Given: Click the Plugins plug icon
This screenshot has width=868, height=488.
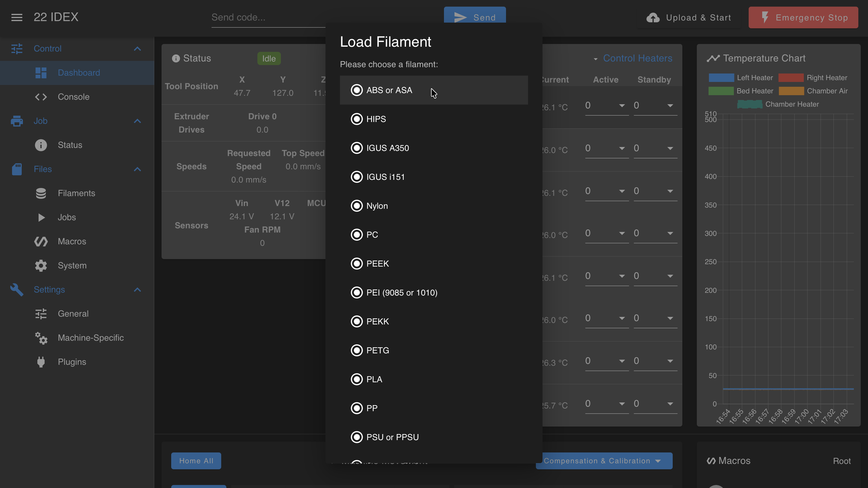Looking at the screenshot, I should 41,362.
